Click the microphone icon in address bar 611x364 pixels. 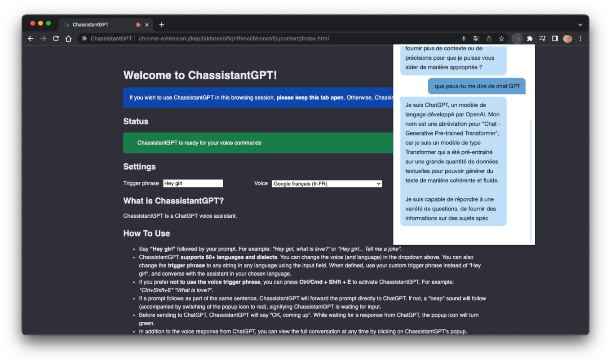pyautogui.click(x=464, y=39)
